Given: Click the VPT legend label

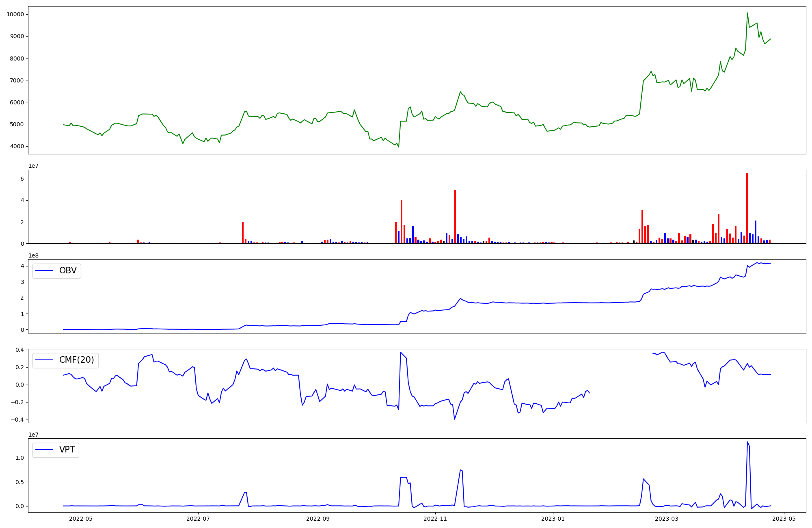Looking at the screenshot, I should click(x=67, y=450).
